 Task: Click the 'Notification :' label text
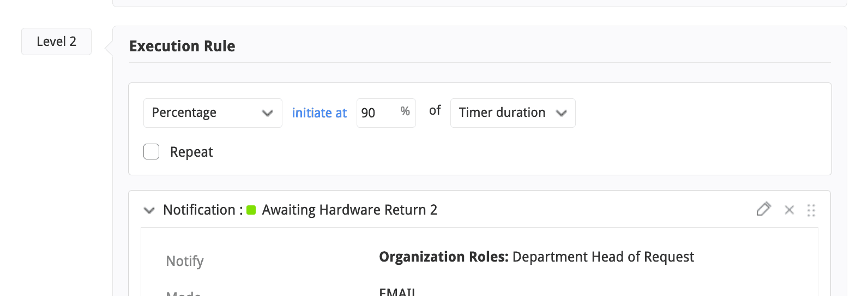click(x=203, y=210)
